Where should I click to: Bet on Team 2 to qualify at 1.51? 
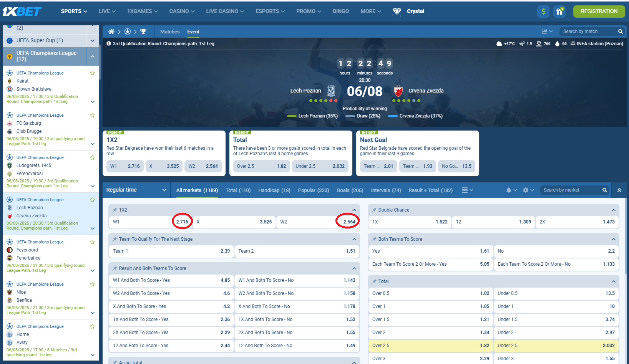pyautogui.click(x=297, y=251)
